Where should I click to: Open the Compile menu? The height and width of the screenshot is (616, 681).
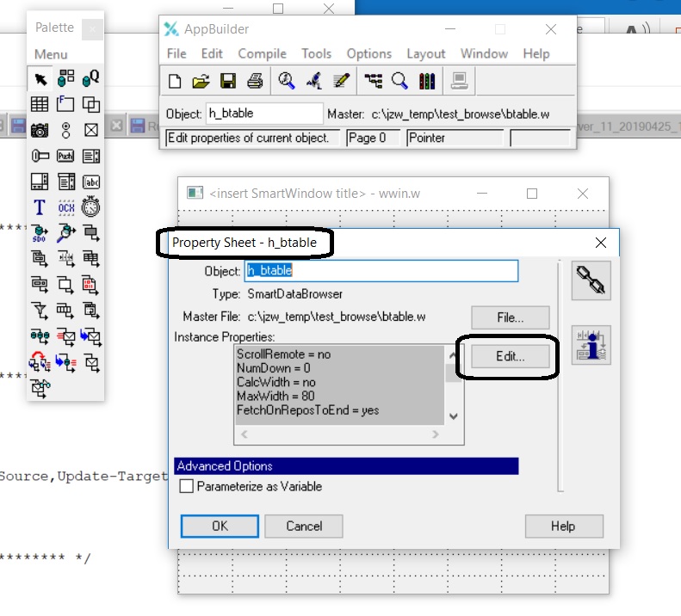coord(262,53)
